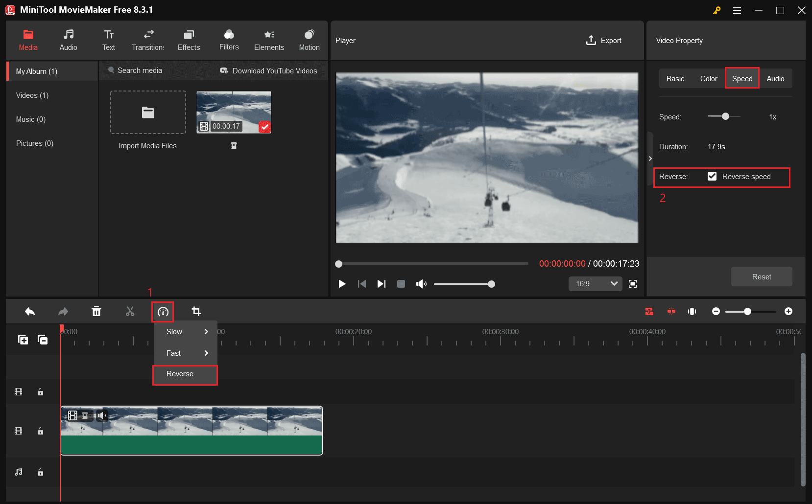Click the Text tool
The image size is (812, 504).
click(108, 40)
